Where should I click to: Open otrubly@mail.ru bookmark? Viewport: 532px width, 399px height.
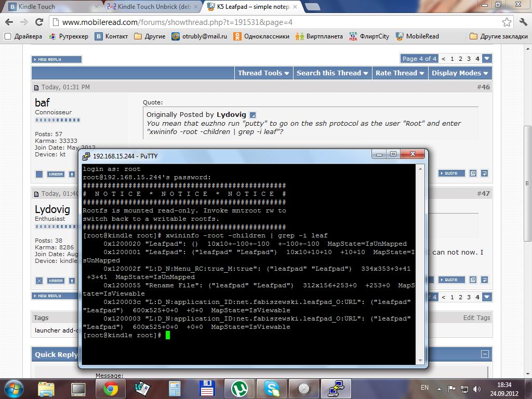199,36
